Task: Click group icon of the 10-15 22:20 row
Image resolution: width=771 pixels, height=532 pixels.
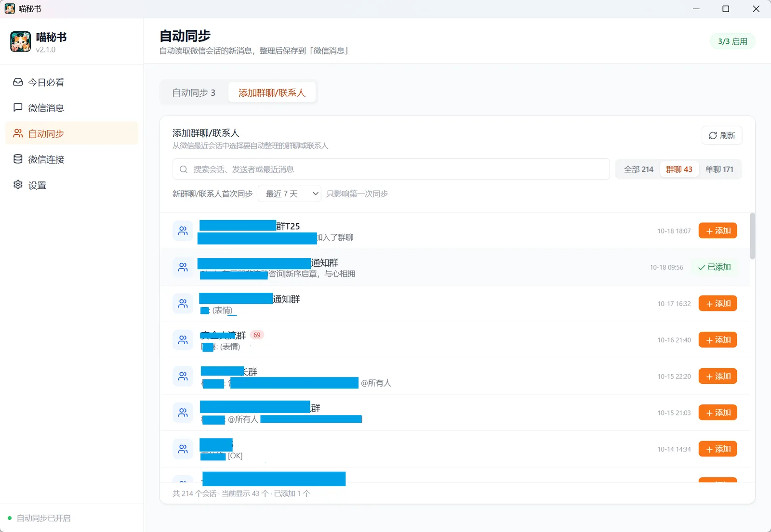Action: tap(183, 376)
